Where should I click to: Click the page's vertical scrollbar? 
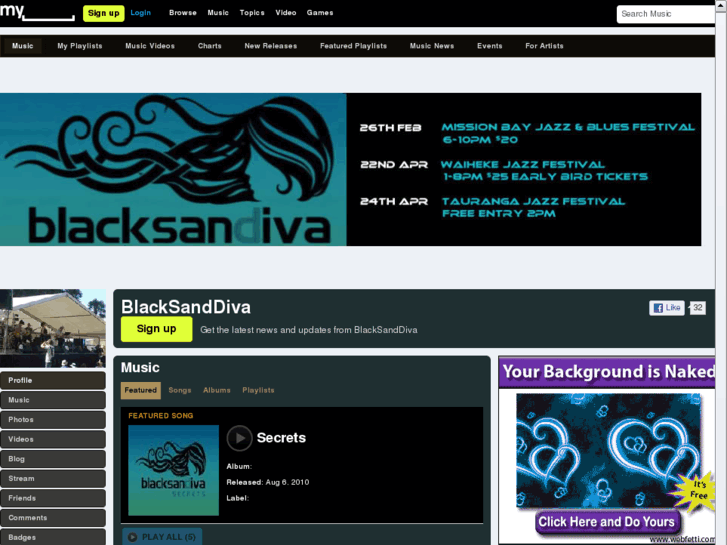(x=721, y=272)
